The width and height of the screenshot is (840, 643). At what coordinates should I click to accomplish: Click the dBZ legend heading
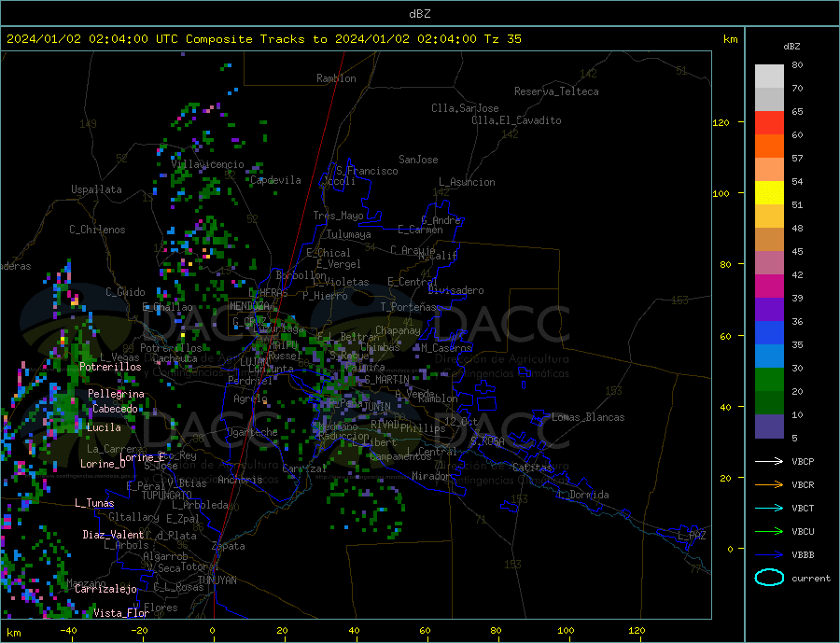[x=791, y=47]
